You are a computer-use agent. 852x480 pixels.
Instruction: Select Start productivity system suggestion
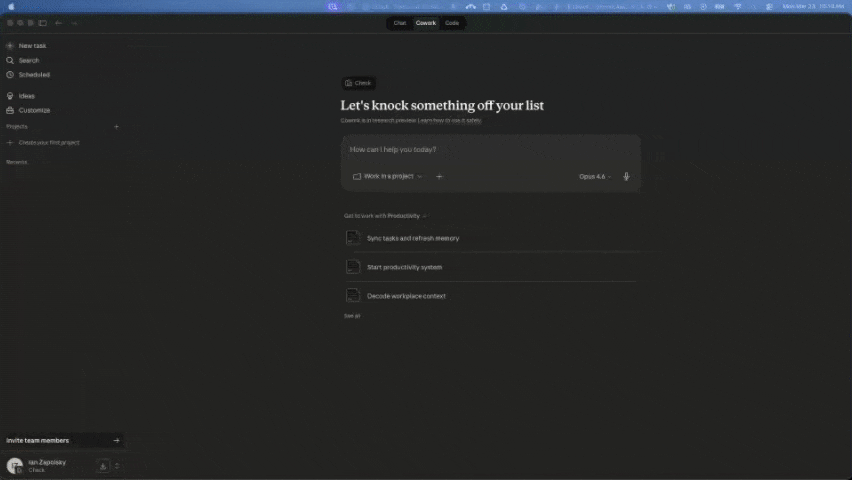pos(491,267)
